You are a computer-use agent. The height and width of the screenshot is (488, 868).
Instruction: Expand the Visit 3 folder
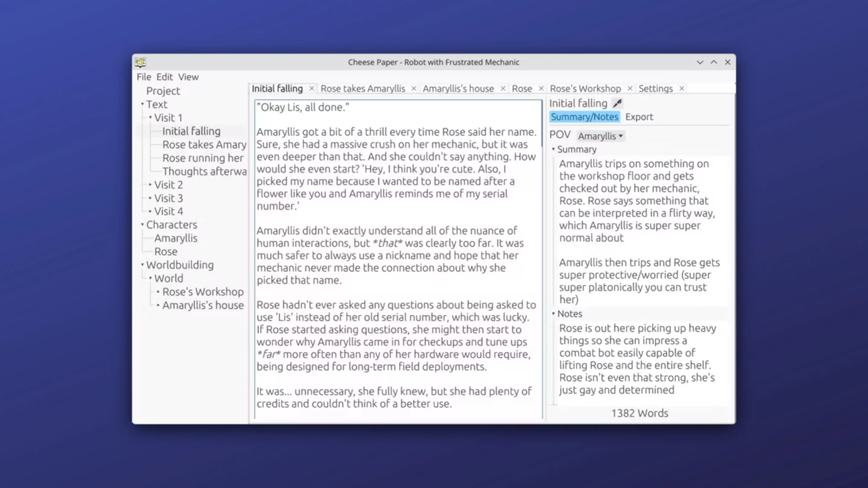coord(150,198)
